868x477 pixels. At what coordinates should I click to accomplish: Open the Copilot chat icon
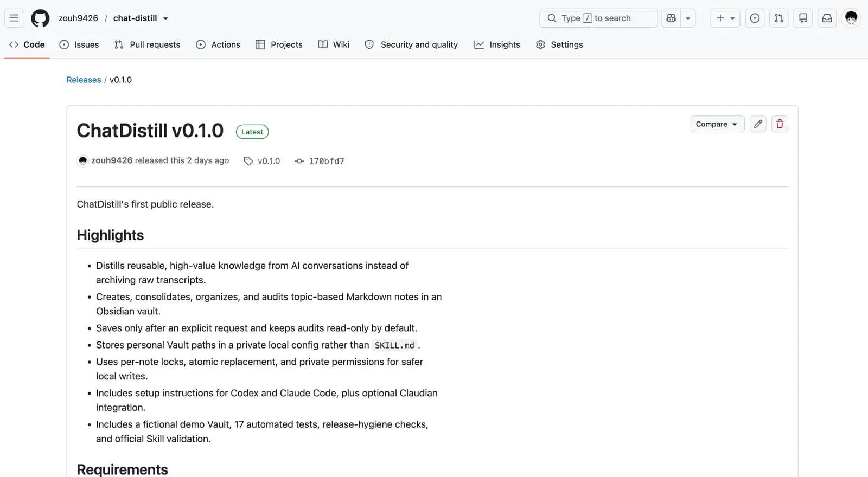click(x=671, y=18)
